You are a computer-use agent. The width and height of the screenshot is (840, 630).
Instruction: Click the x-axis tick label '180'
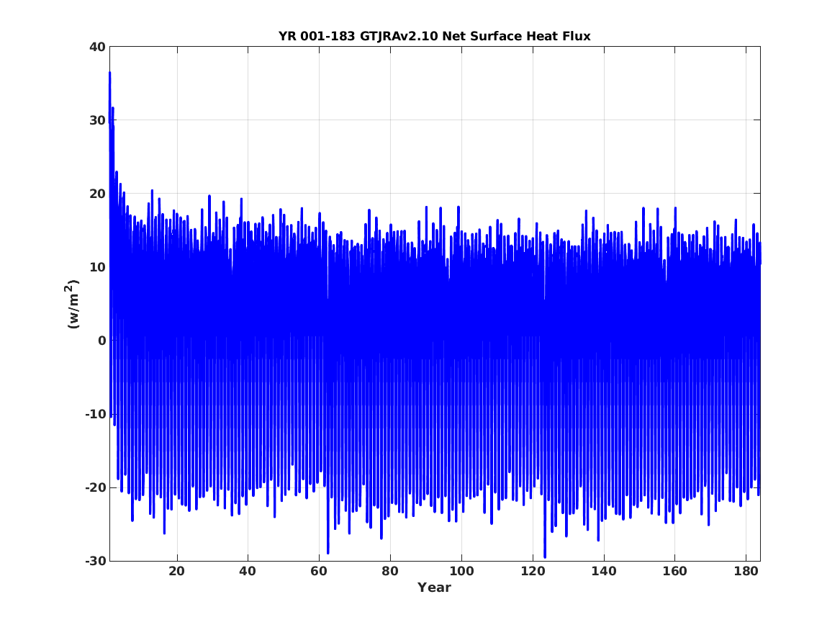pos(746,571)
